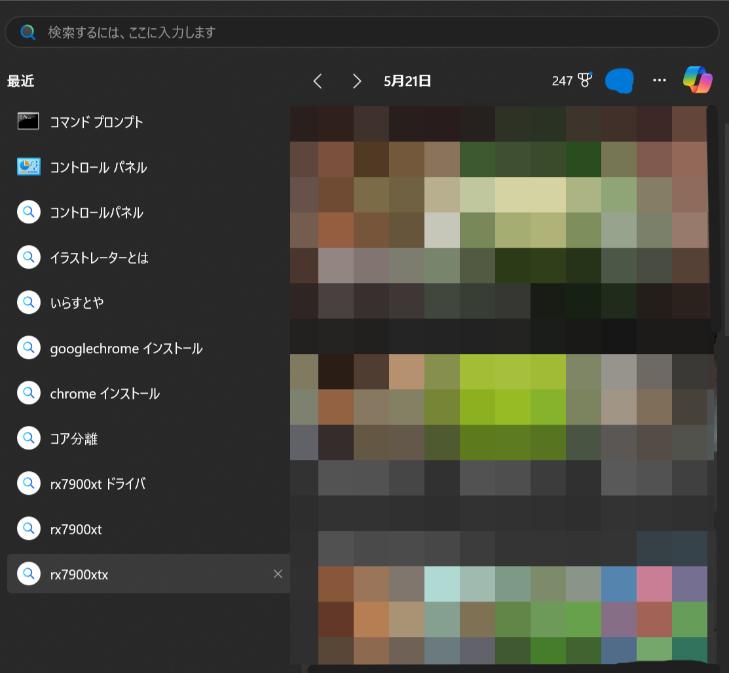Click the rewards trophy icon
Screen dimensions: 729x673
click(x=585, y=80)
